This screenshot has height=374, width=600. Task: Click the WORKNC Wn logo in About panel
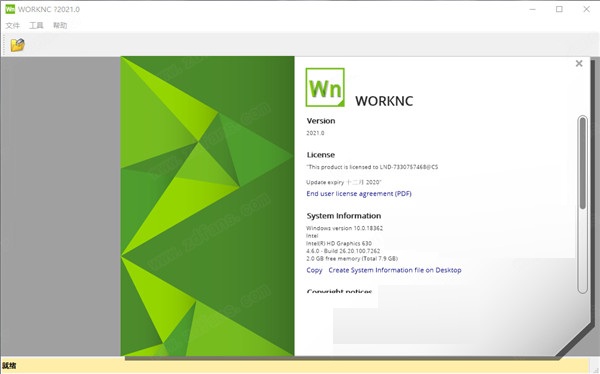tap(325, 87)
